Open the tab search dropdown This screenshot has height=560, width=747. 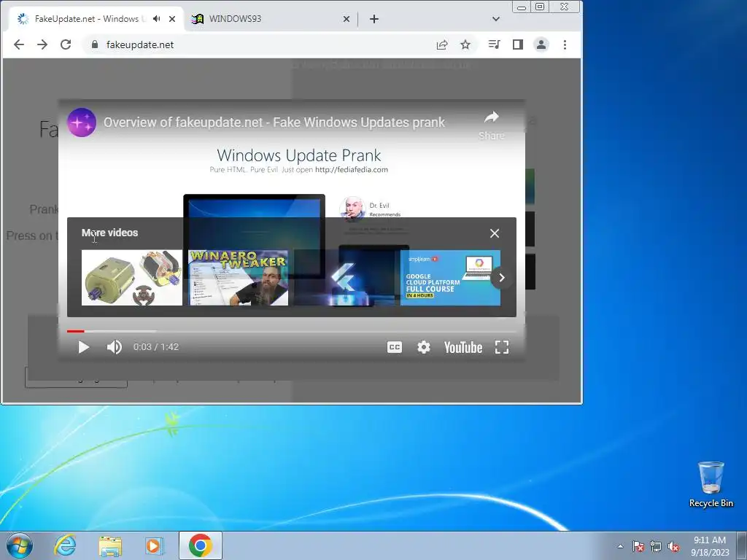(x=496, y=19)
